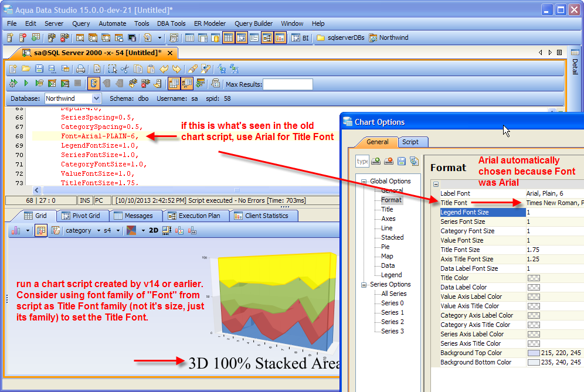Open the s4 series dropdown
Viewport: 584px width, 392px height.
coord(118,230)
